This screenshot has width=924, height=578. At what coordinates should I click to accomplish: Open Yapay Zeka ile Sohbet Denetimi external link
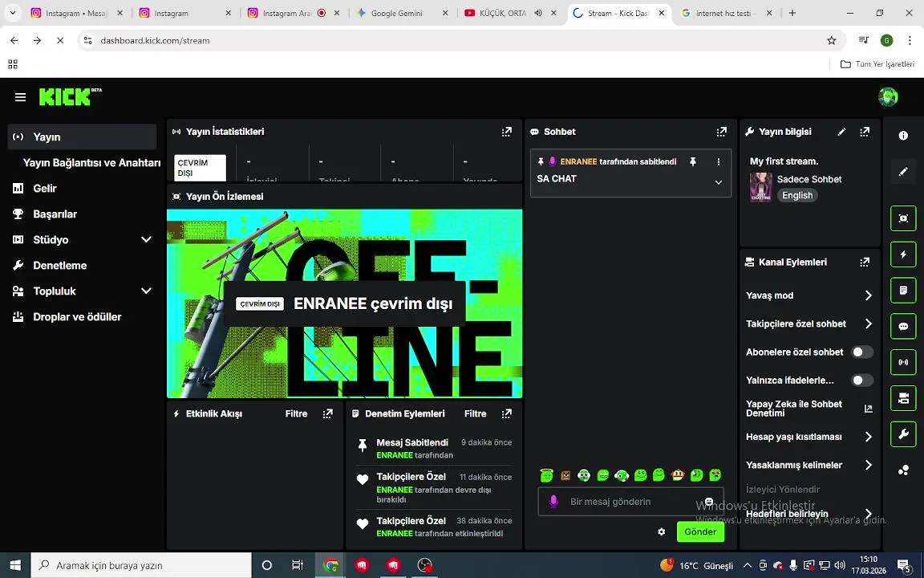point(868,408)
